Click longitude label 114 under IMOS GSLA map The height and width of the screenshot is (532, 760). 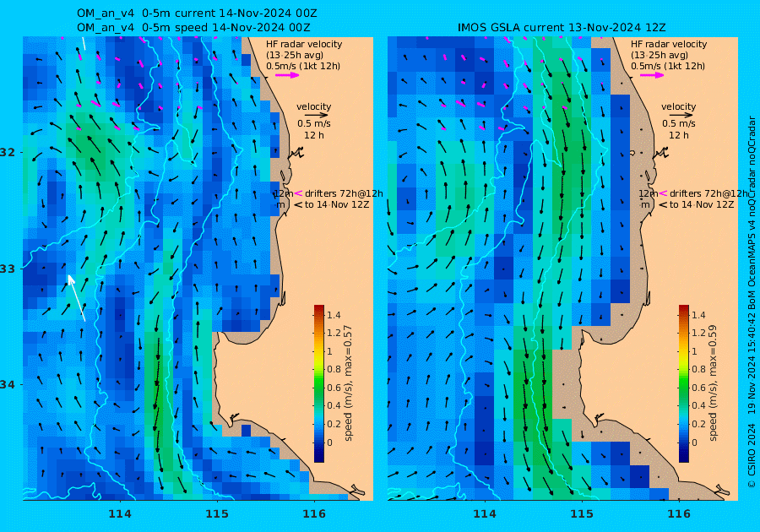coord(484,514)
